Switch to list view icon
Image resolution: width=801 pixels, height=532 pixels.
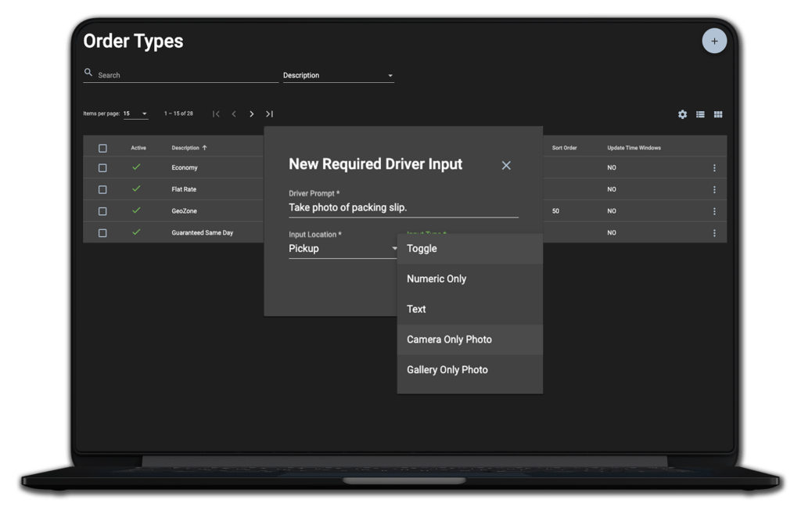coord(700,114)
